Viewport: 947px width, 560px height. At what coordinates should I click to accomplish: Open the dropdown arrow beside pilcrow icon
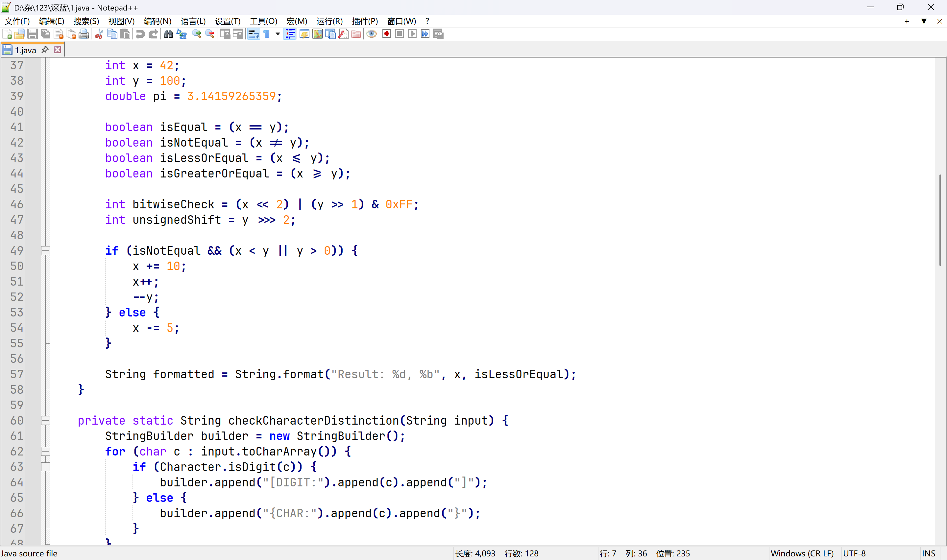coord(278,34)
